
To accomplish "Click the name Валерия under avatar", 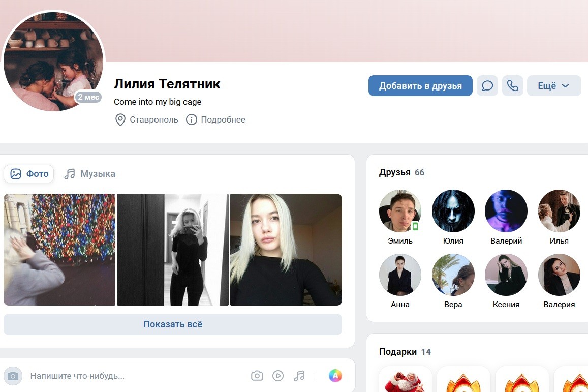I will 559,305.
